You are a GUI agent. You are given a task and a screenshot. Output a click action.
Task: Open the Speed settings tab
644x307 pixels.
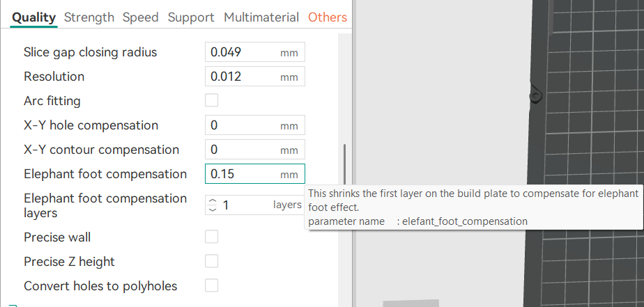(140, 17)
